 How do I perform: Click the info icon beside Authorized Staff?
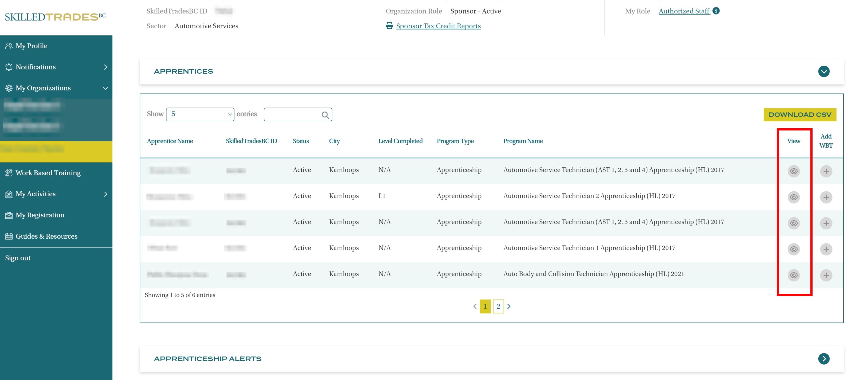716,11
